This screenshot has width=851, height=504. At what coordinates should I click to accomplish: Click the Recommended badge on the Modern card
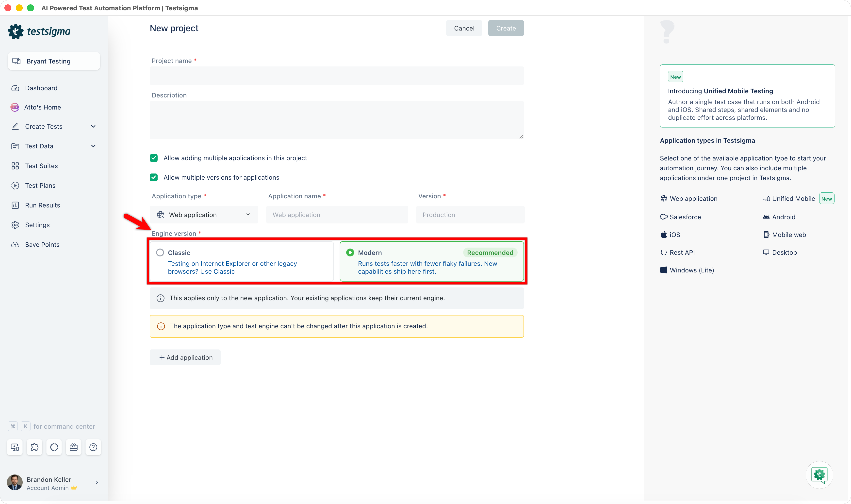pos(490,253)
